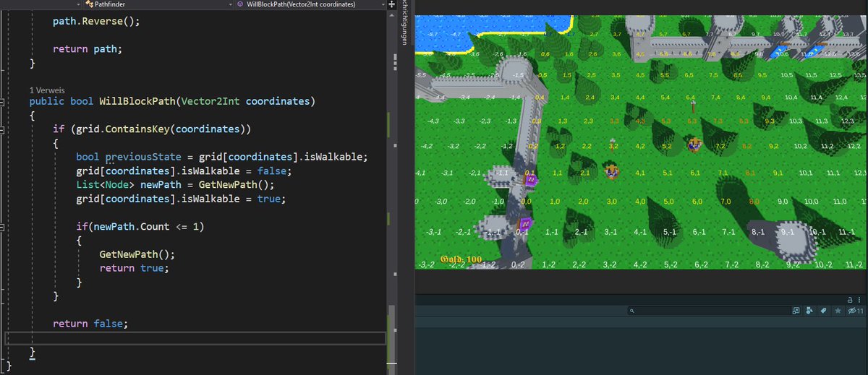Click 'previousState' variable in code
The image size is (868, 375).
pos(143,157)
